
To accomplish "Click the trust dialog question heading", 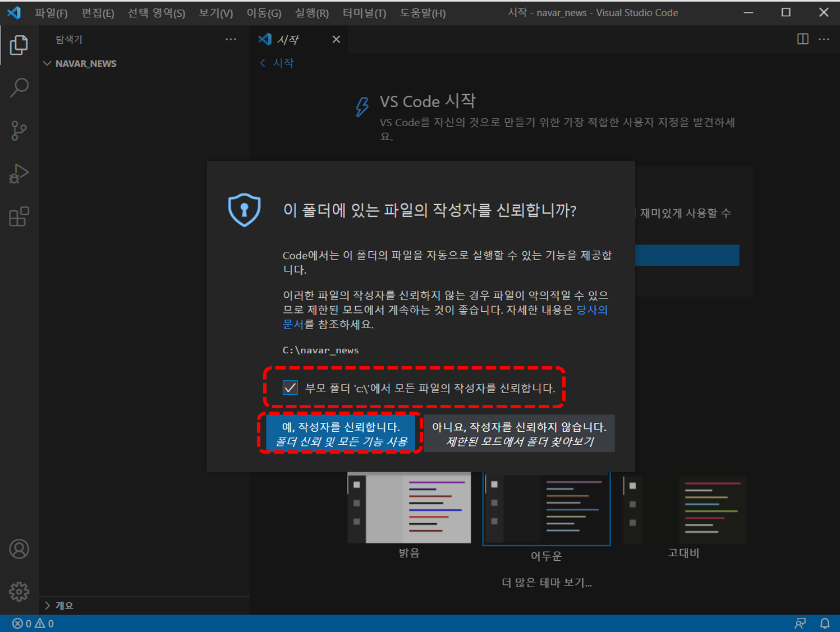I will [430, 210].
